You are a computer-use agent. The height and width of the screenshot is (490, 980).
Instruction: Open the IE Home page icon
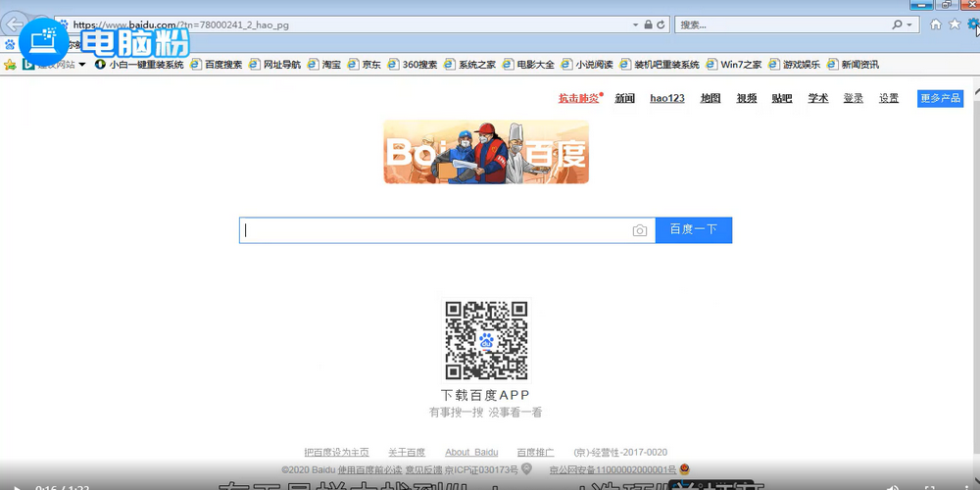point(936,24)
